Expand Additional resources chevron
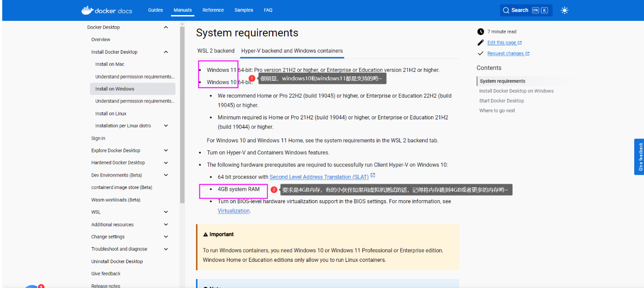The height and width of the screenshot is (288, 644). click(166, 225)
